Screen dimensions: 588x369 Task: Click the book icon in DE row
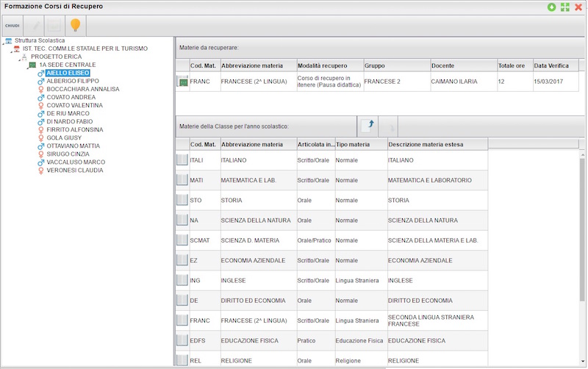pyautogui.click(x=182, y=300)
